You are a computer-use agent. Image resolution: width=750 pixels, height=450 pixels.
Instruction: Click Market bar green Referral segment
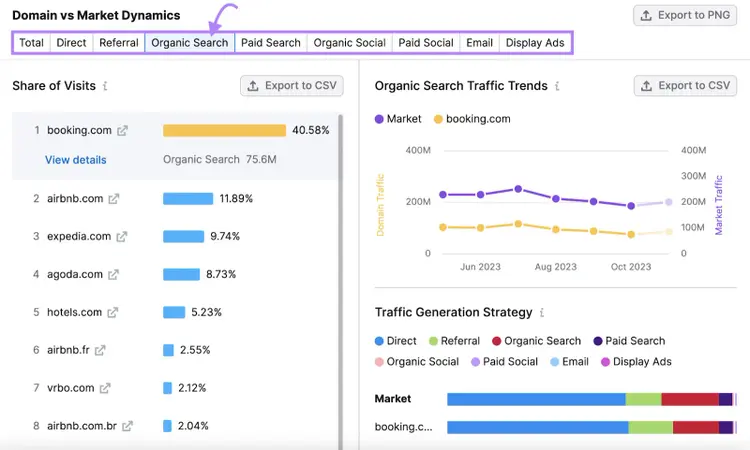(x=644, y=399)
